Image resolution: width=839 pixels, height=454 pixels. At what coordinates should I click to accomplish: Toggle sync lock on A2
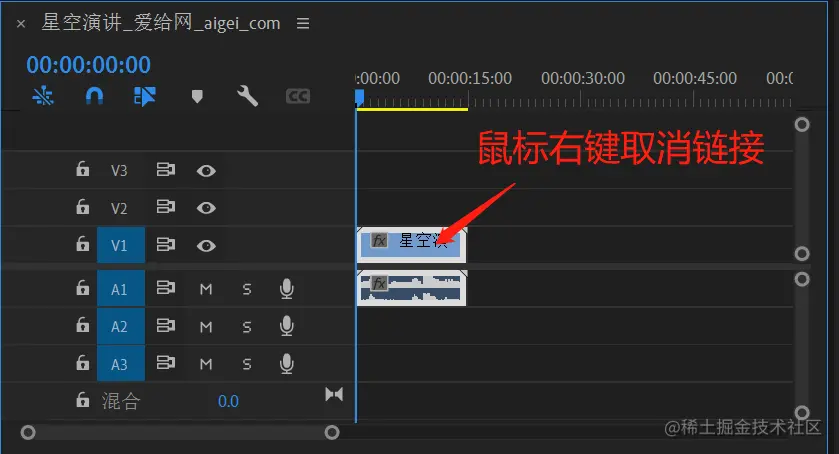pyautogui.click(x=165, y=325)
